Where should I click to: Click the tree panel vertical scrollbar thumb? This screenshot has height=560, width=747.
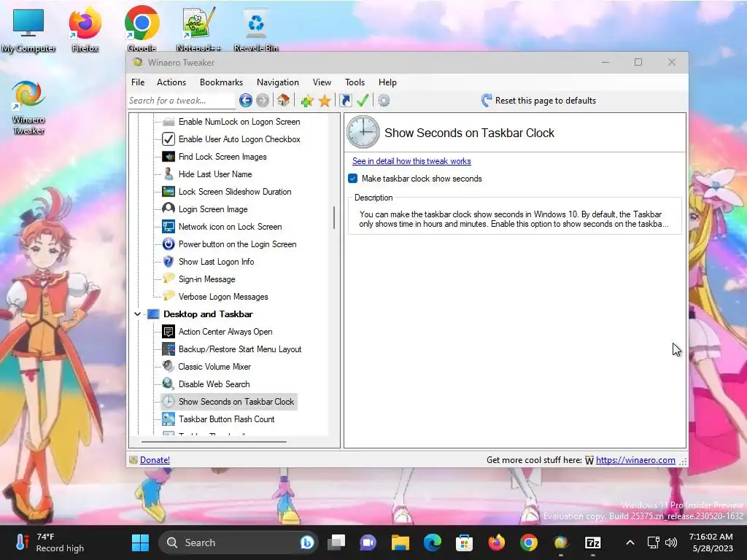334,217
